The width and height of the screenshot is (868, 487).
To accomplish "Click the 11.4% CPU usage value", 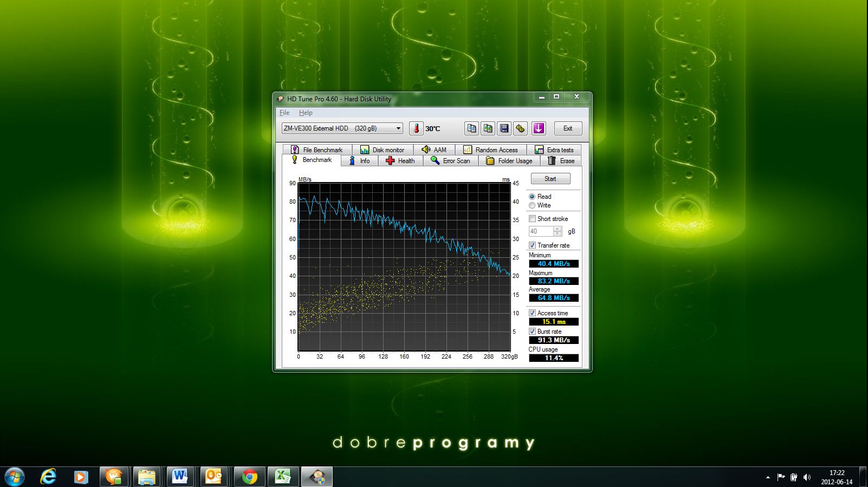I will point(554,358).
